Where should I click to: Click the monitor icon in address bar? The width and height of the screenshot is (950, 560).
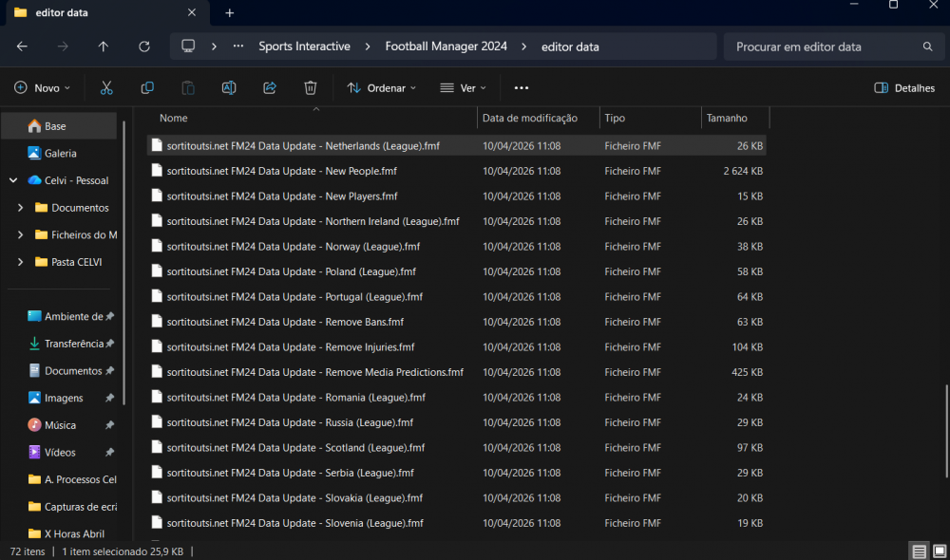(188, 46)
